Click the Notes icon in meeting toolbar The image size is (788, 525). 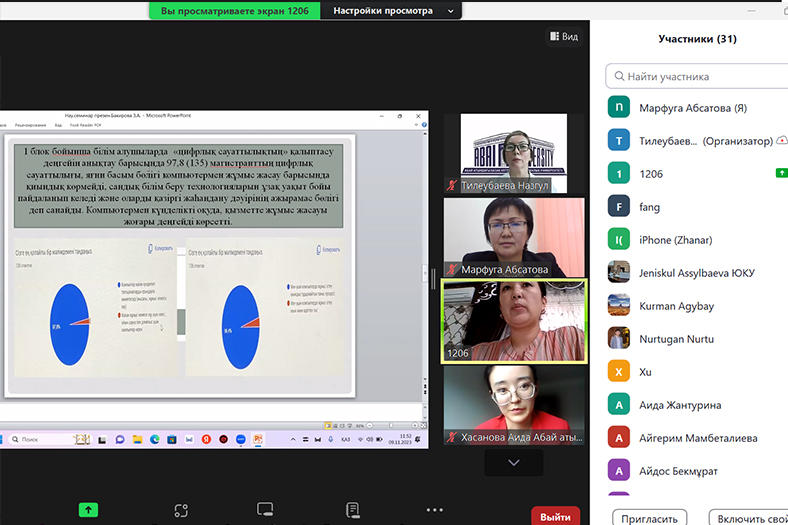tap(351, 510)
